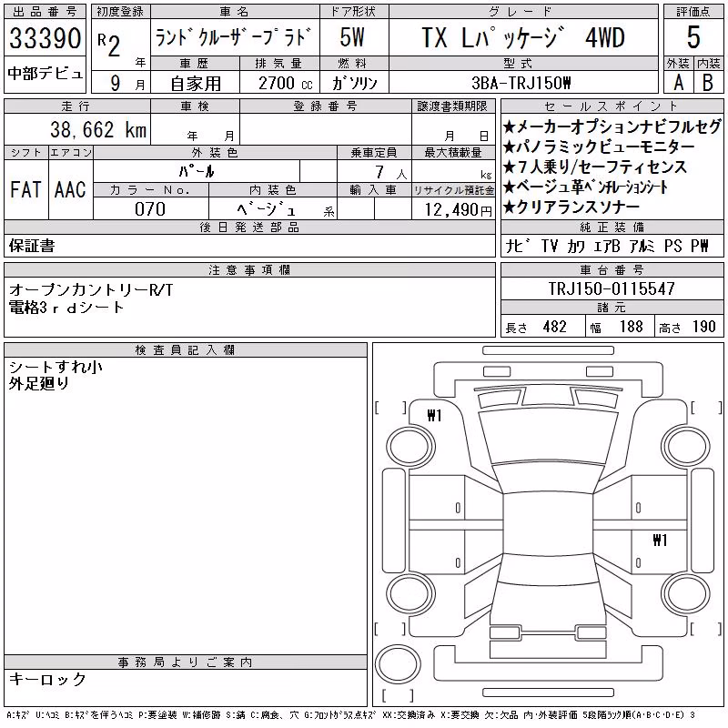The image size is (728, 728).
Task: Select lot number 33390
Action: (x=45, y=38)
